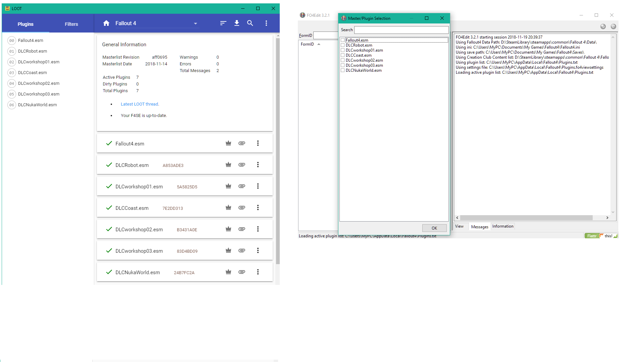The image size is (644, 362).
Task: Click the FO4Edit back navigation arrow
Action: 603,26
